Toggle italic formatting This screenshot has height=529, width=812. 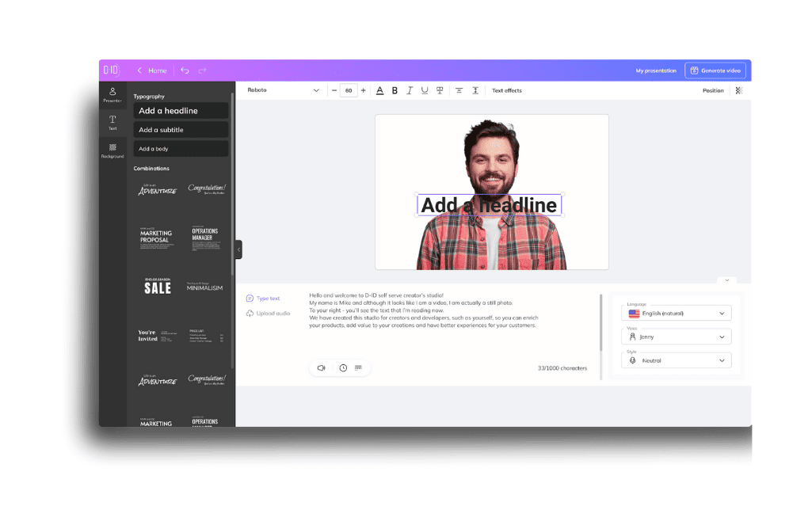point(410,90)
